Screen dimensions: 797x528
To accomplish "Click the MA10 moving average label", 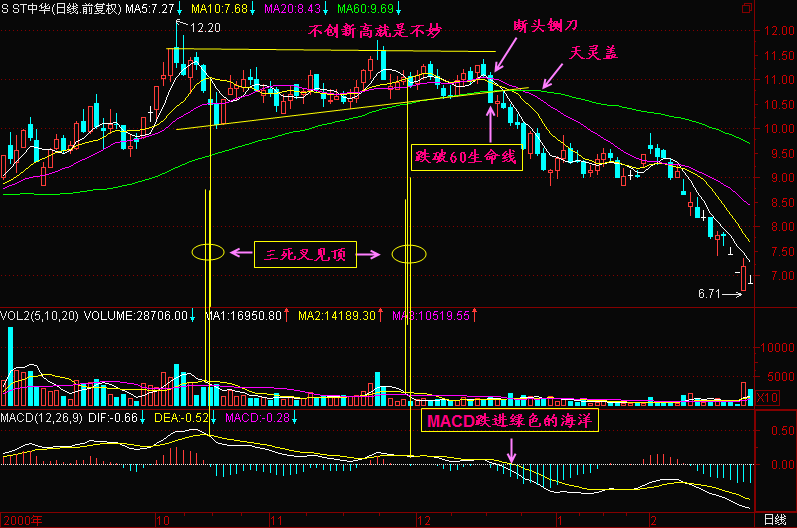I will [216, 8].
